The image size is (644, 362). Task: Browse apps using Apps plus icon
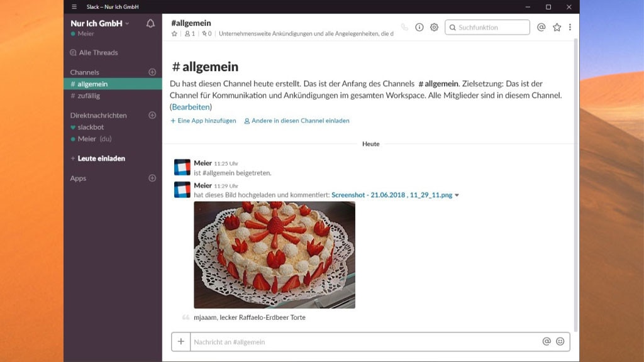click(x=152, y=178)
